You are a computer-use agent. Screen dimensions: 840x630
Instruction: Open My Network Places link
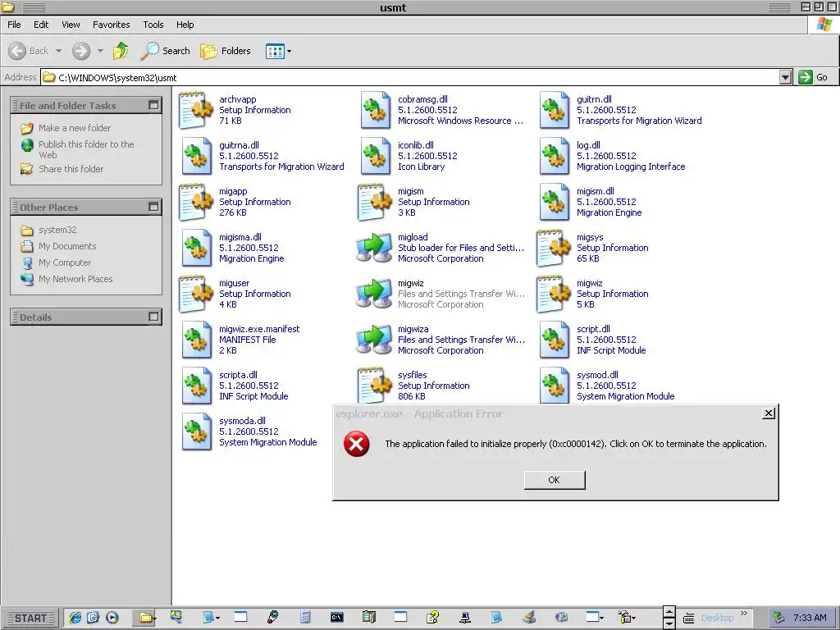tap(75, 279)
